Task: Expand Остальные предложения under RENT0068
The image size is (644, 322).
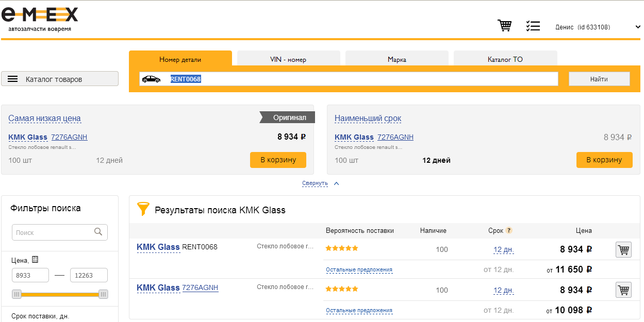Action: (359, 269)
